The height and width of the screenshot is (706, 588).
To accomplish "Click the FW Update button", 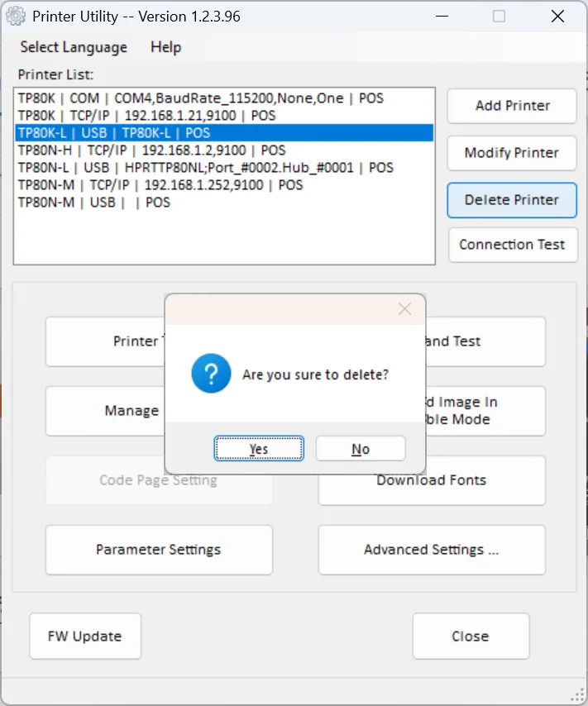I will [84, 637].
